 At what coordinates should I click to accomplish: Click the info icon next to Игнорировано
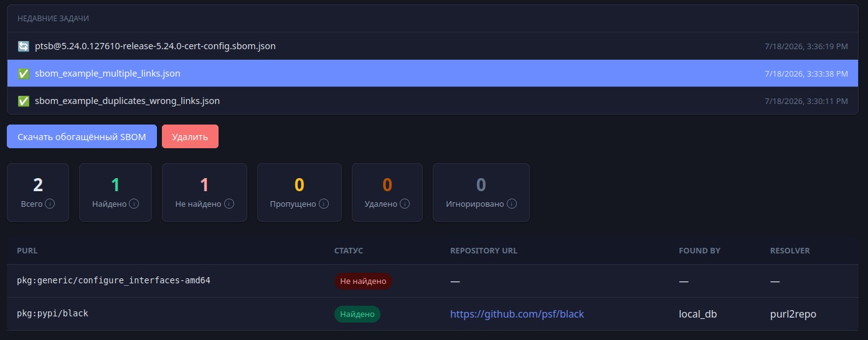tap(512, 204)
